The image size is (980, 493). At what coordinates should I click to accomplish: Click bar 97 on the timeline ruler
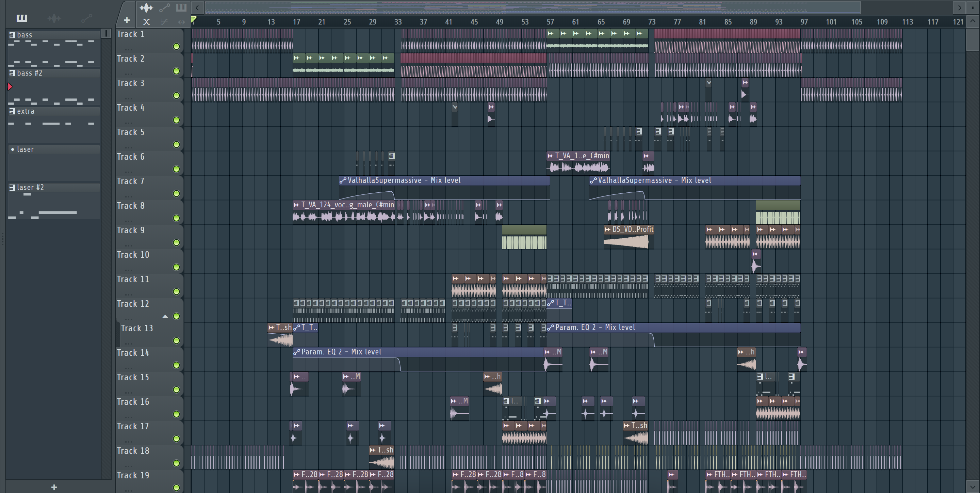(x=804, y=22)
